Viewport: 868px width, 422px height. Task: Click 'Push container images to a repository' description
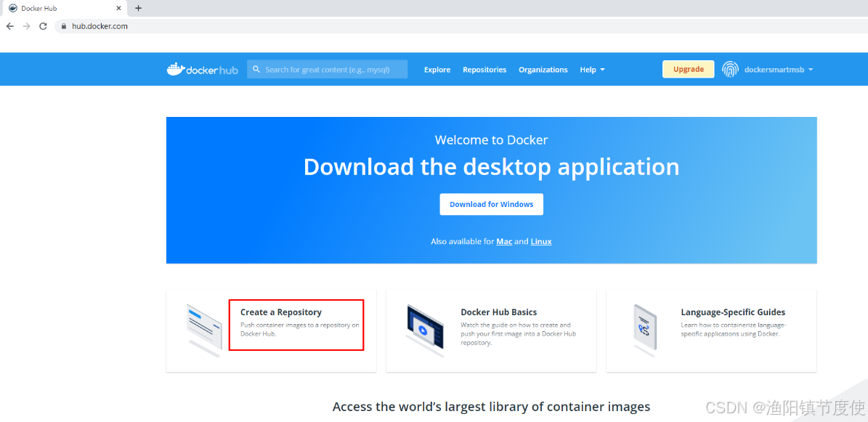(299, 330)
